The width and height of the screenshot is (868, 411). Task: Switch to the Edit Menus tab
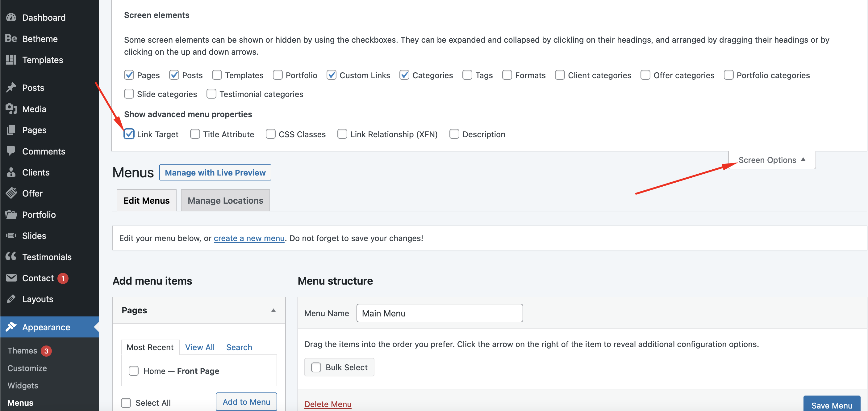(x=147, y=201)
